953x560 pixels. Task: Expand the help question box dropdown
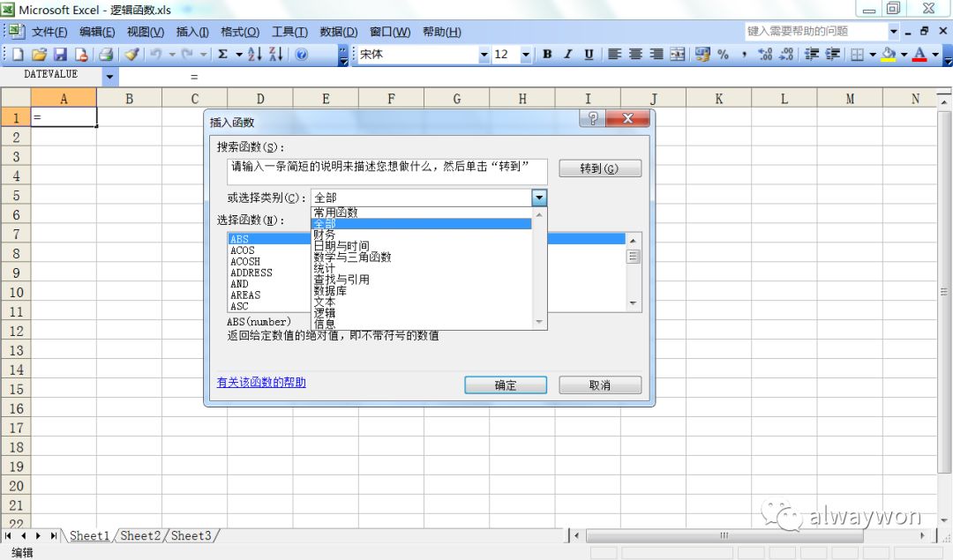[893, 31]
